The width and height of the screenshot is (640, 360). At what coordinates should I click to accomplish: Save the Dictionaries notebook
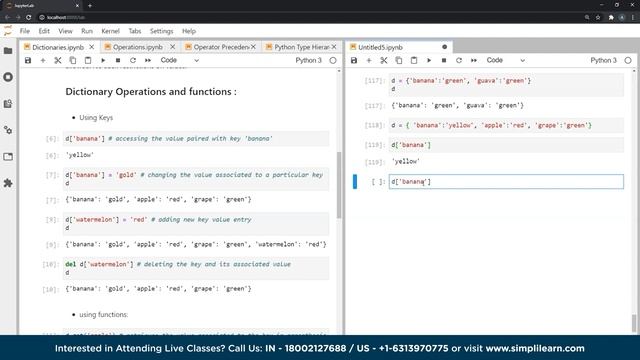click(x=28, y=60)
